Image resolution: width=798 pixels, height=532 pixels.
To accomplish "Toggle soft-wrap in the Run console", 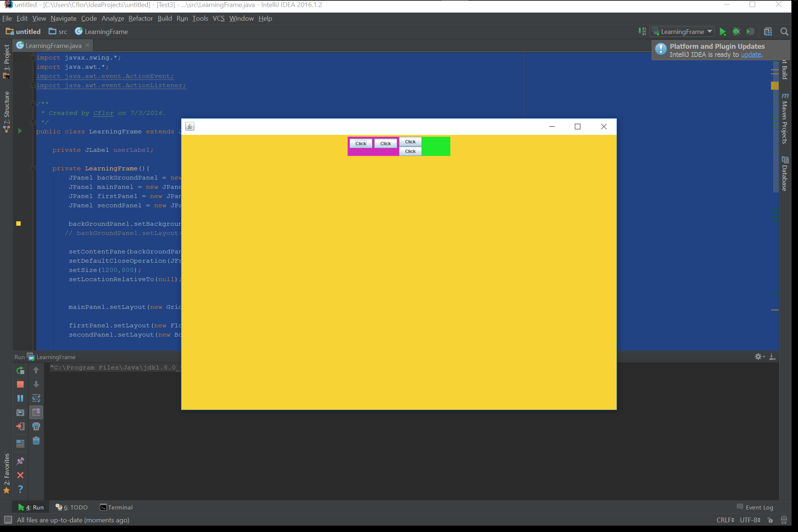I will 36,398.
